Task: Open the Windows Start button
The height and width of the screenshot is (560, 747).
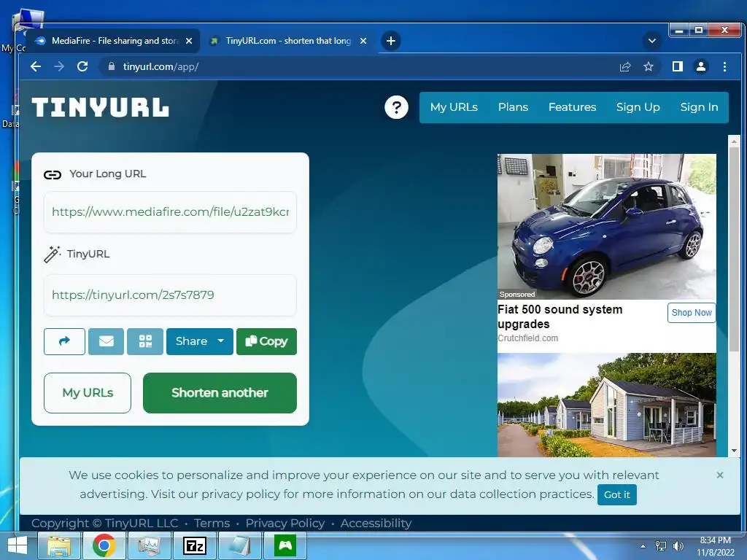Action: 18,545
